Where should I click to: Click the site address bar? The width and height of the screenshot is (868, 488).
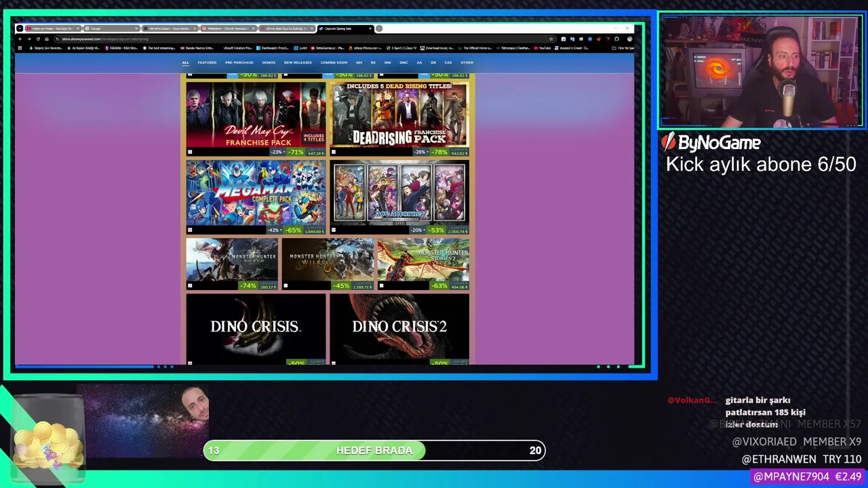point(305,39)
